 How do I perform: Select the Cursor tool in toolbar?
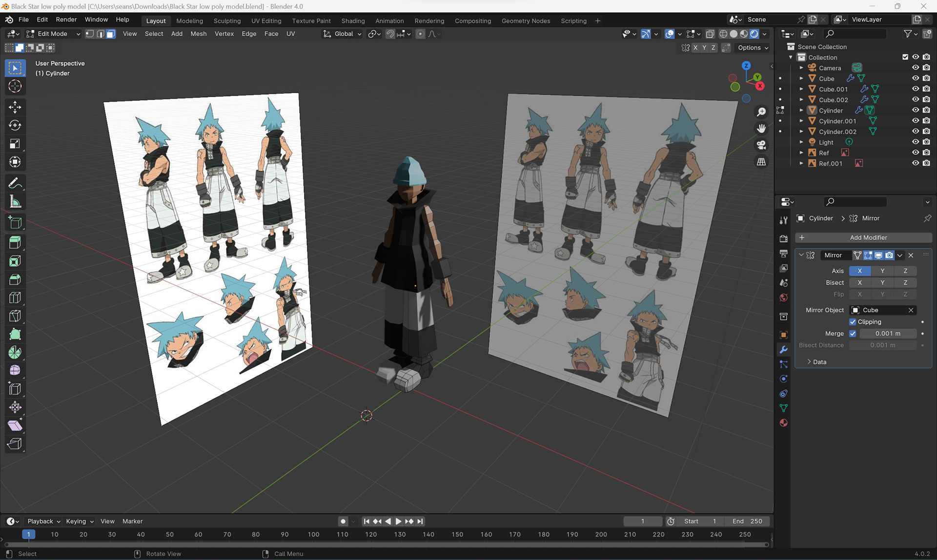click(15, 86)
